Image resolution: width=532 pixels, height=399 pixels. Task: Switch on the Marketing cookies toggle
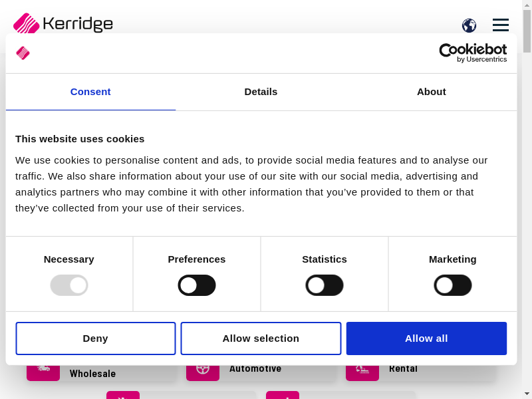tap(453, 285)
